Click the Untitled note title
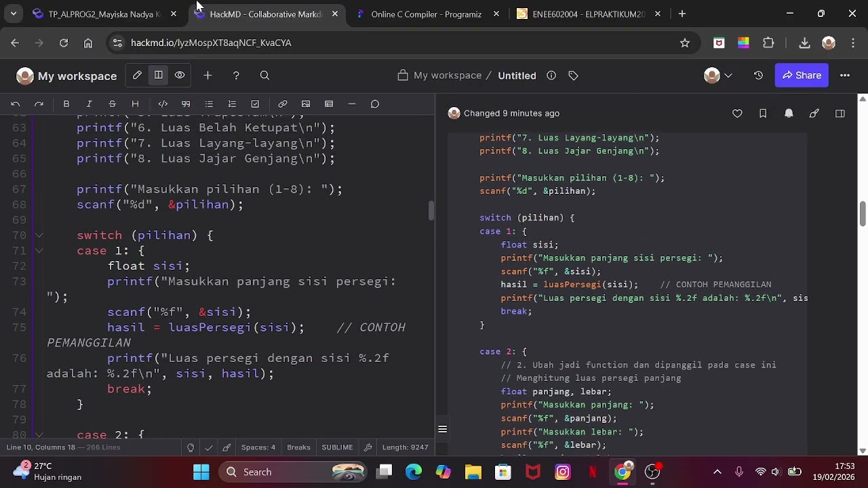The image size is (868, 488). pos(517,75)
